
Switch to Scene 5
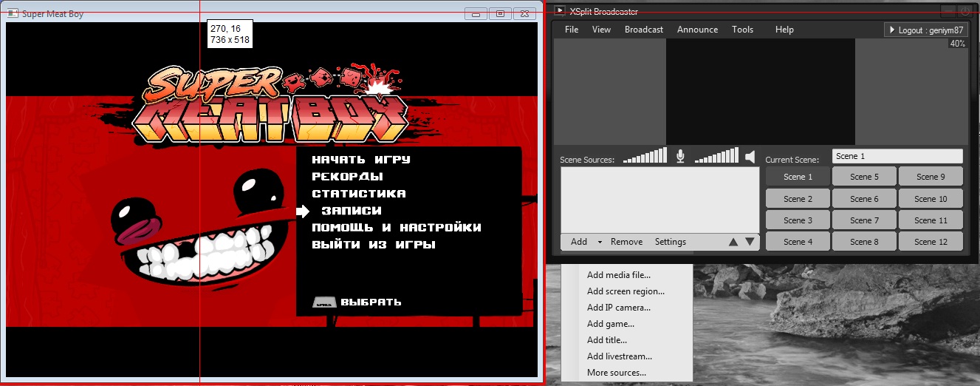864,177
